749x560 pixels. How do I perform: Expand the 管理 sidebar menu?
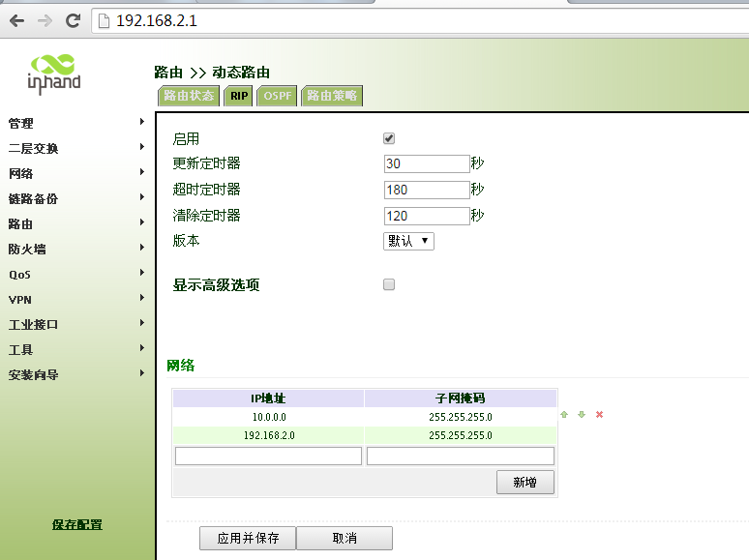point(75,123)
